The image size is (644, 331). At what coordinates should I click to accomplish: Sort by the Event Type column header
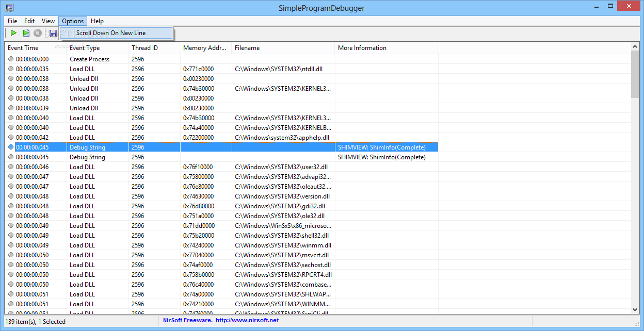pyautogui.click(x=98, y=48)
